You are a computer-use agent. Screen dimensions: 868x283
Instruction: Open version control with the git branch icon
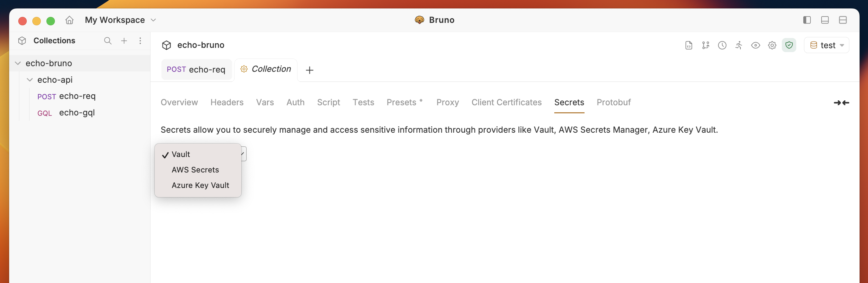(706, 45)
